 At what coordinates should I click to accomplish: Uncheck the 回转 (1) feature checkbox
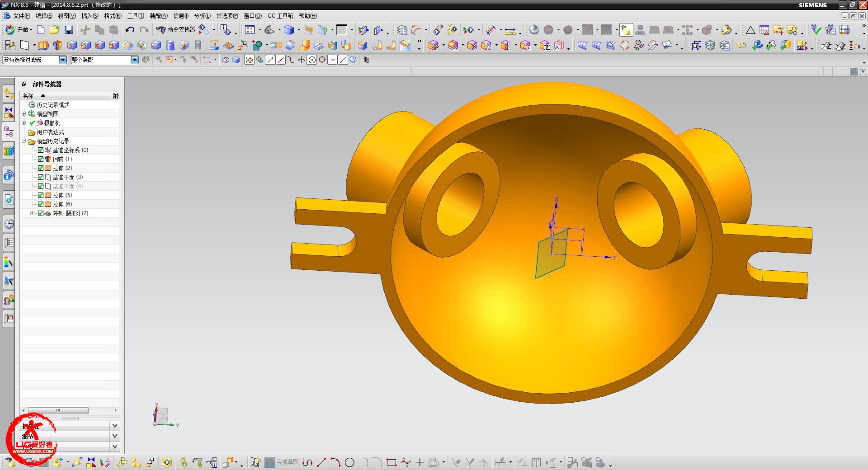41,159
